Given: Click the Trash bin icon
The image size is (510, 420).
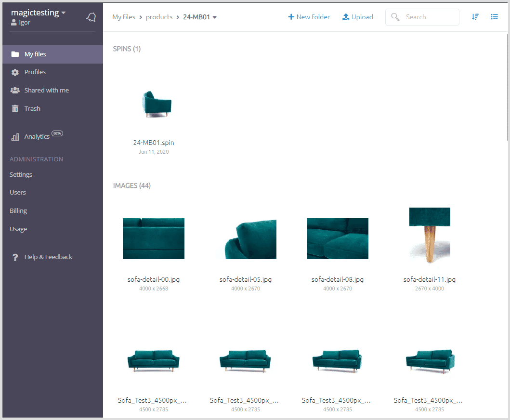Looking at the screenshot, I should 15,109.
